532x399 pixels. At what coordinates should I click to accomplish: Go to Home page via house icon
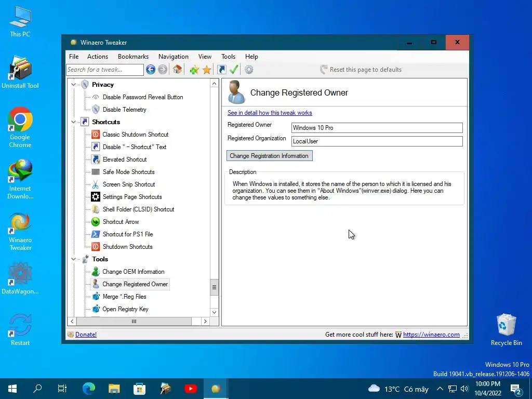(x=177, y=70)
